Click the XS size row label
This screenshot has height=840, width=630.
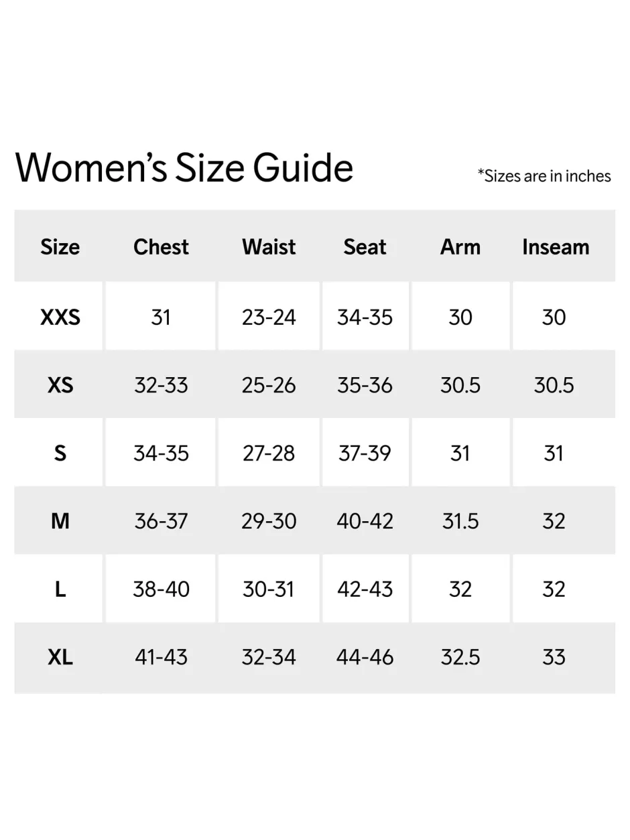60,385
